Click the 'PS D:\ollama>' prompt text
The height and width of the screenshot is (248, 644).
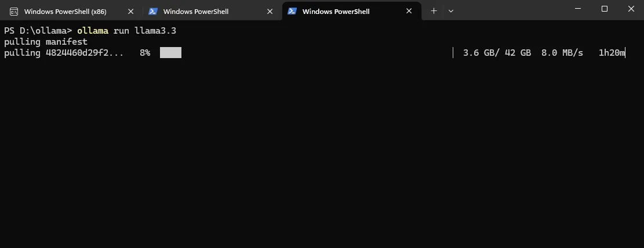tap(38, 31)
